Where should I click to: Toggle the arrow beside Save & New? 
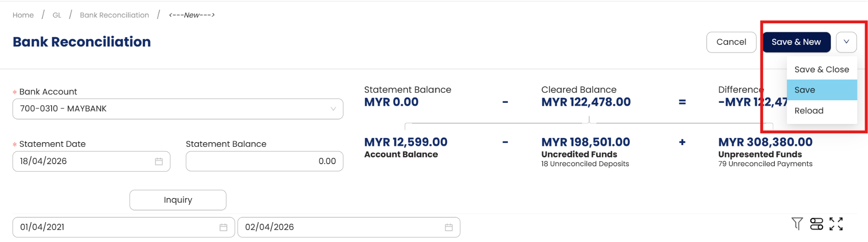846,42
